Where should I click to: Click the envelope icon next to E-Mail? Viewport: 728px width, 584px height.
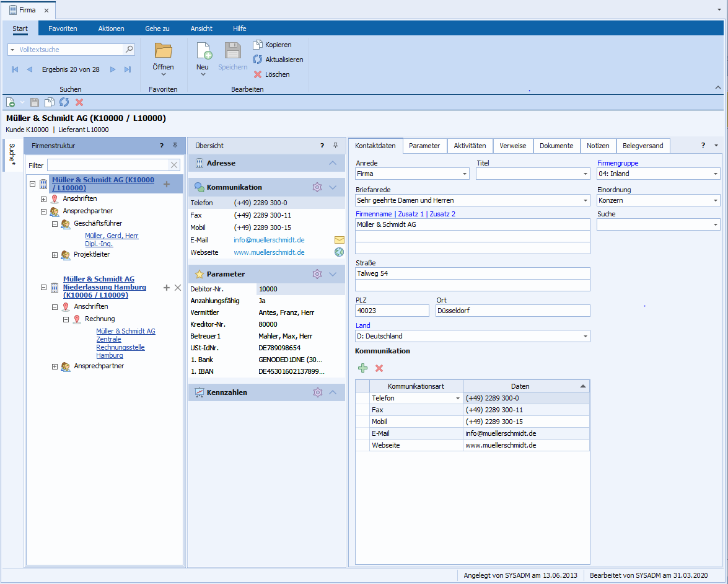pyautogui.click(x=339, y=240)
